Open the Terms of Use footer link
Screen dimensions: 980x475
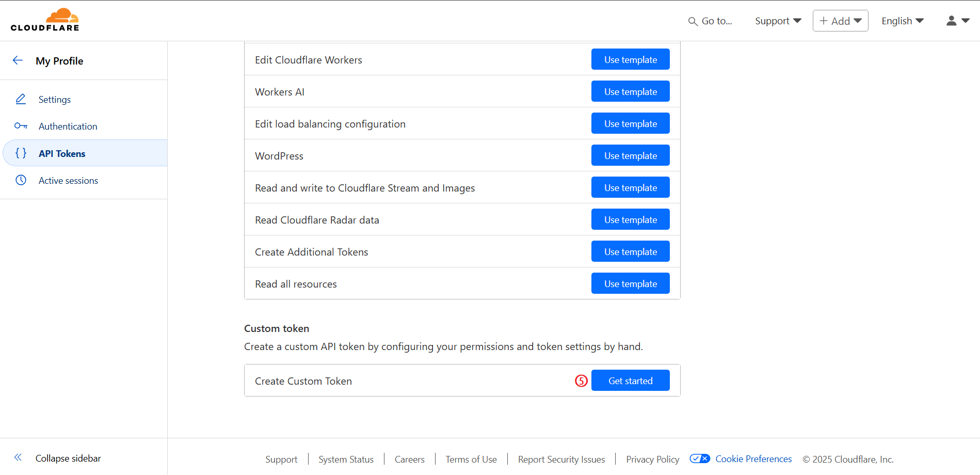471,459
